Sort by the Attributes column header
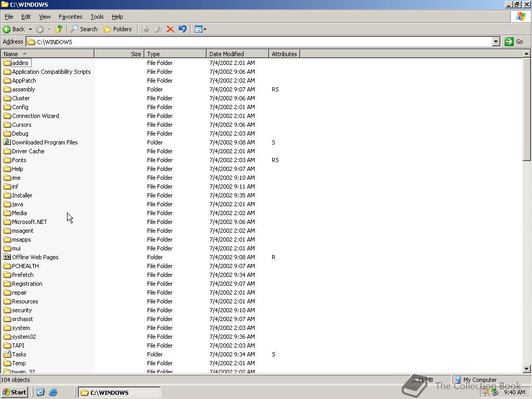Screen dimensions: 532x399 point(284,54)
